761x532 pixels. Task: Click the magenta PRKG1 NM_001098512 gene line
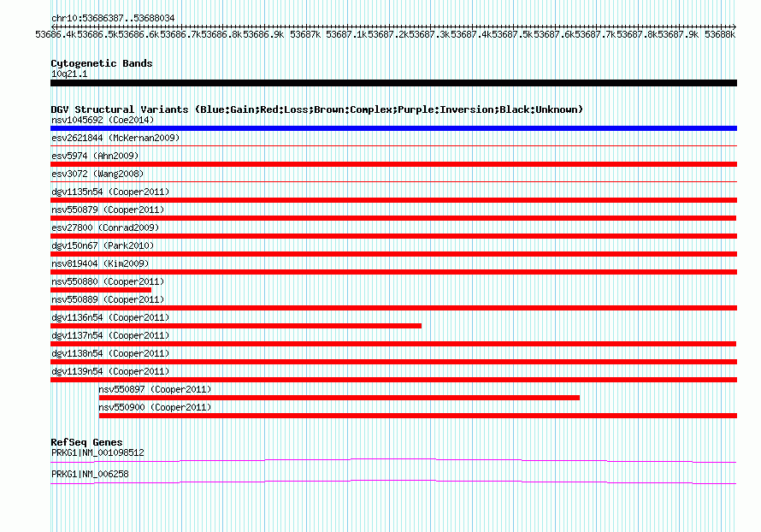click(x=393, y=459)
